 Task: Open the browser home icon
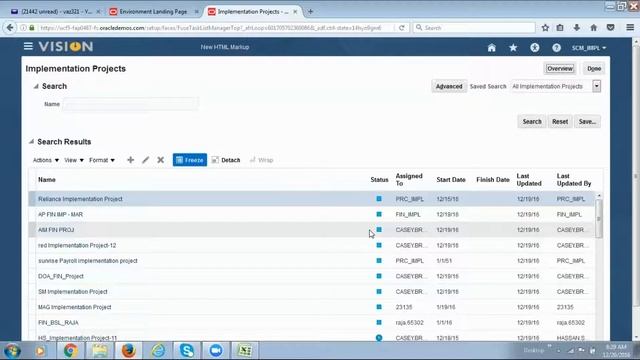pos(593,28)
